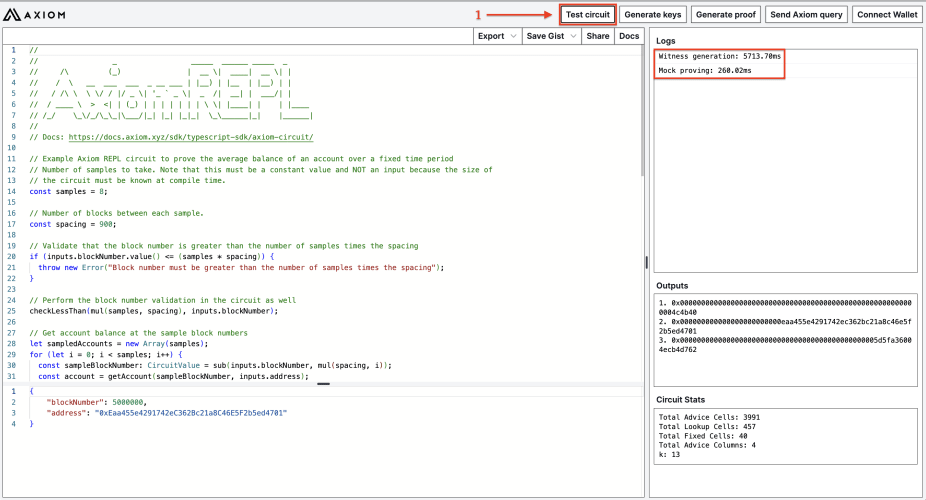This screenshot has width=926, height=500.
Task: Click the Axiom logo
Action: 34,15
